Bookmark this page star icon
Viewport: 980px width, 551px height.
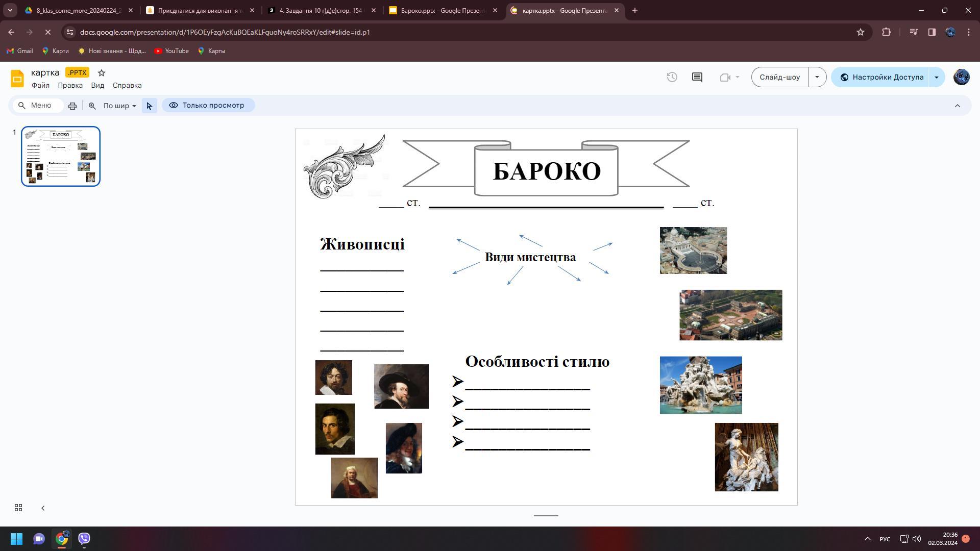click(x=861, y=32)
